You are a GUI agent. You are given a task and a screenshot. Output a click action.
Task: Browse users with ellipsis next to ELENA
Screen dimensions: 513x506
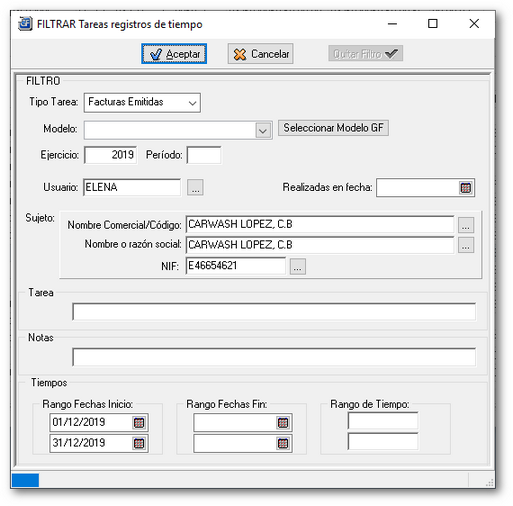(x=195, y=187)
